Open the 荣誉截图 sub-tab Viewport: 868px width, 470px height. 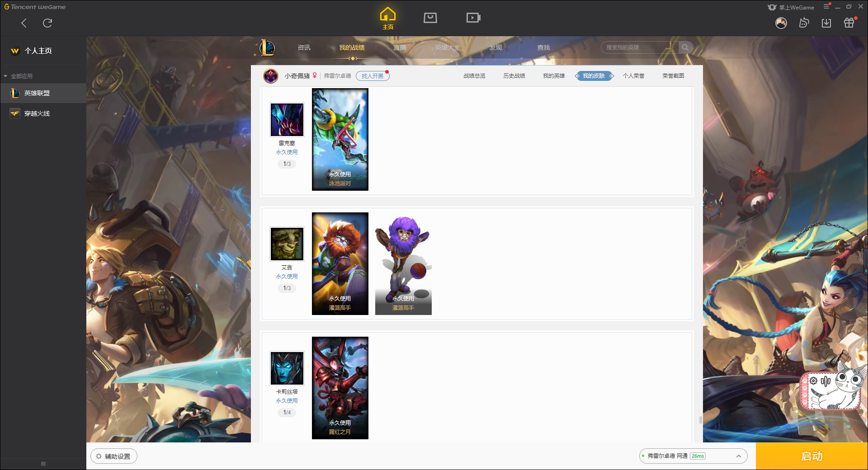point(673,76)
